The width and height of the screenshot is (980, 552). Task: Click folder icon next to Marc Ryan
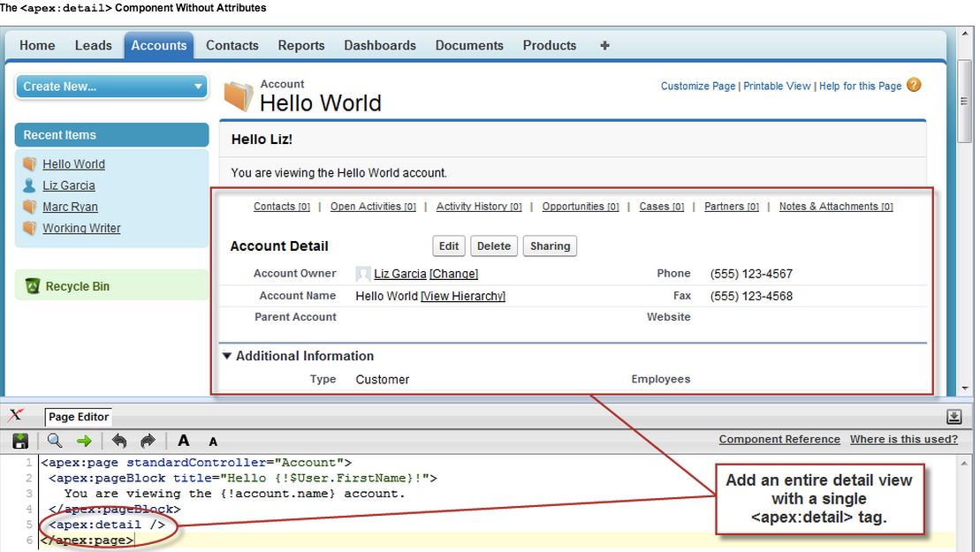29,206
